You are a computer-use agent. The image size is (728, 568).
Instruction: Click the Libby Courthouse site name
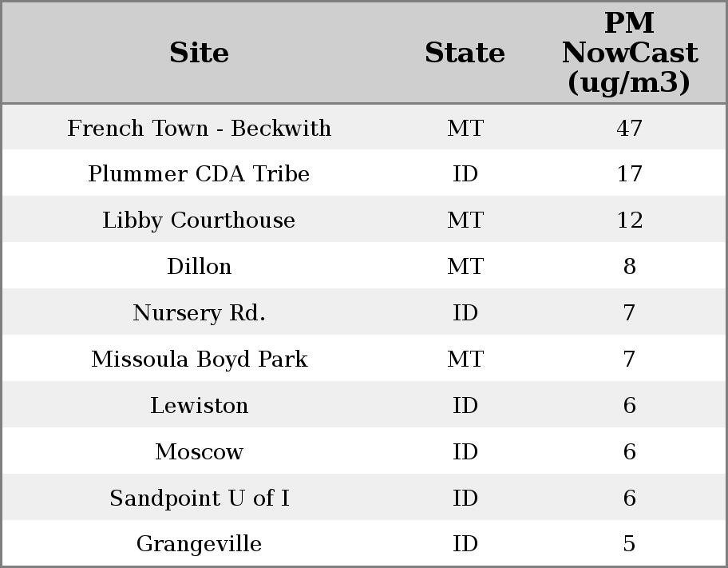tap(199, 220)
